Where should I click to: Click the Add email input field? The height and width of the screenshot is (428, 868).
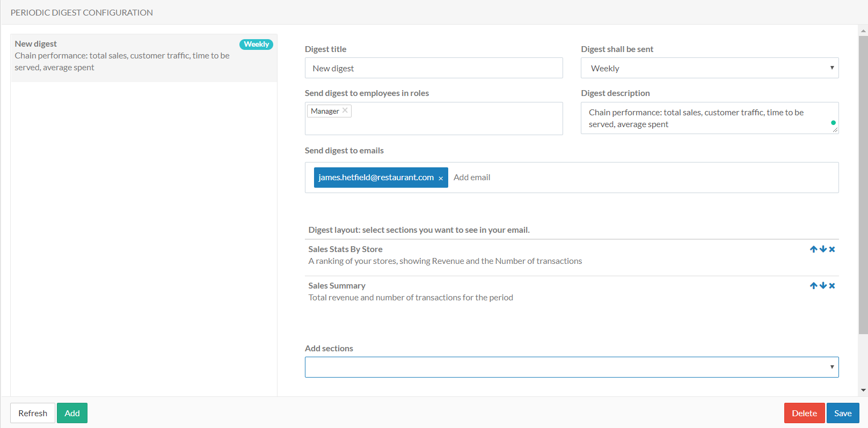[x=537, y=178]
